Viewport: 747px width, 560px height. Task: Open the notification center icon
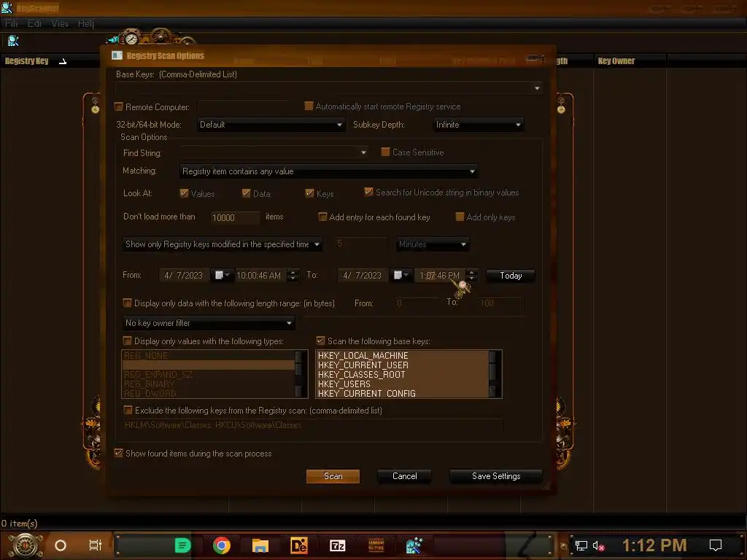pos(716,545)
